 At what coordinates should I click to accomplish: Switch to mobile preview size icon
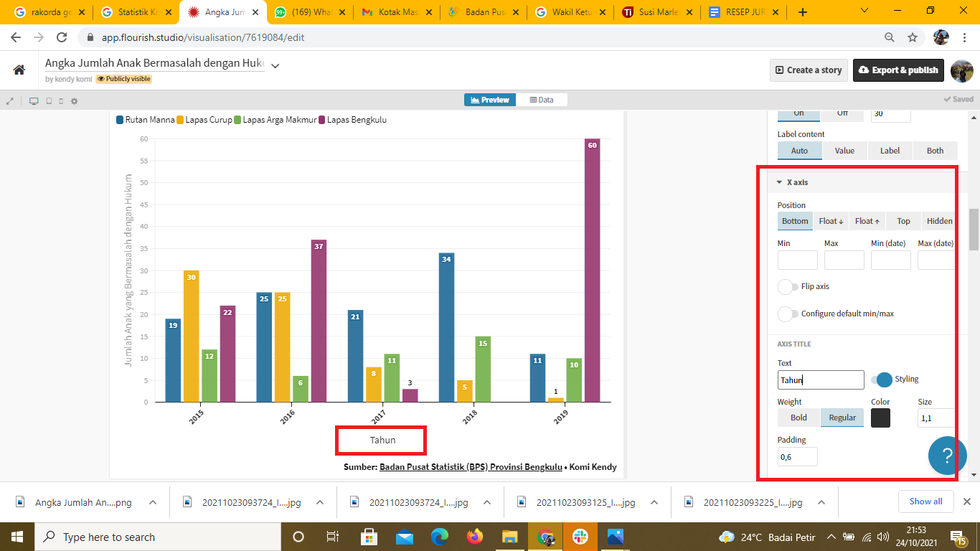pos(61,101)
